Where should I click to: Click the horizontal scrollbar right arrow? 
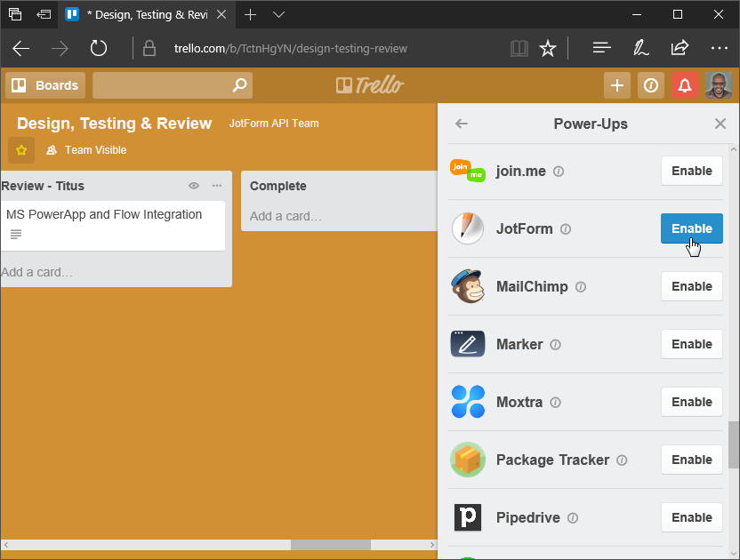432,545
